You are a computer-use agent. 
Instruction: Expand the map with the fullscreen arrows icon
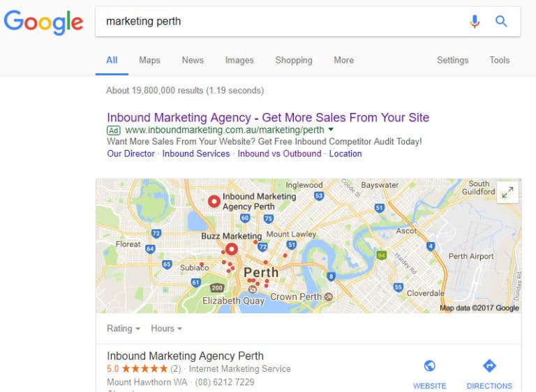click(507, 193)
